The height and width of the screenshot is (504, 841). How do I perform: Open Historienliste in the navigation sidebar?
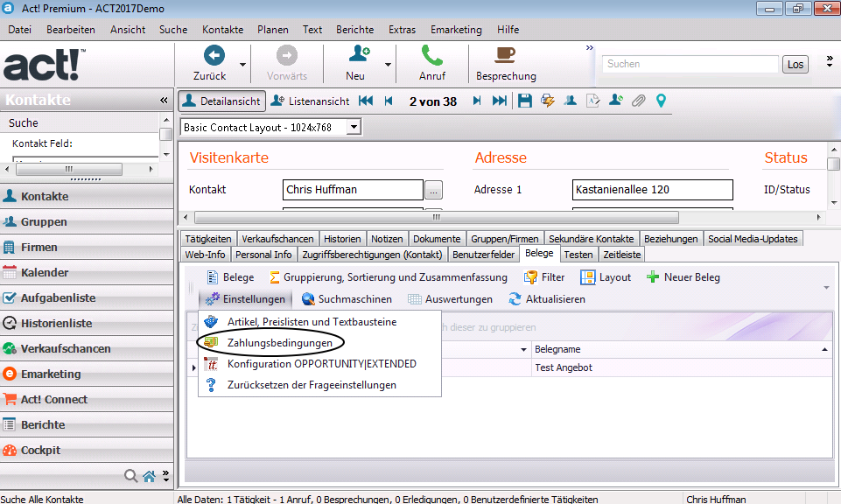click(x=87, y=323)
